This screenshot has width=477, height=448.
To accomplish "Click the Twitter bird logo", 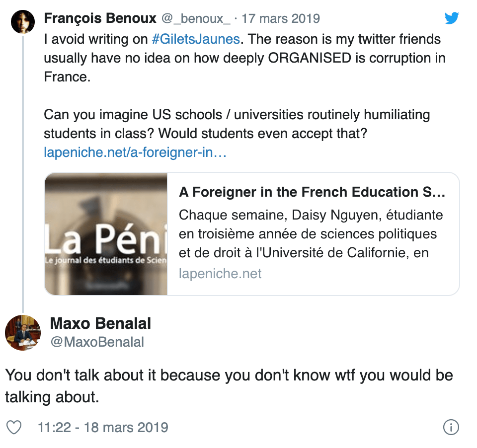I will coord(451,19).
